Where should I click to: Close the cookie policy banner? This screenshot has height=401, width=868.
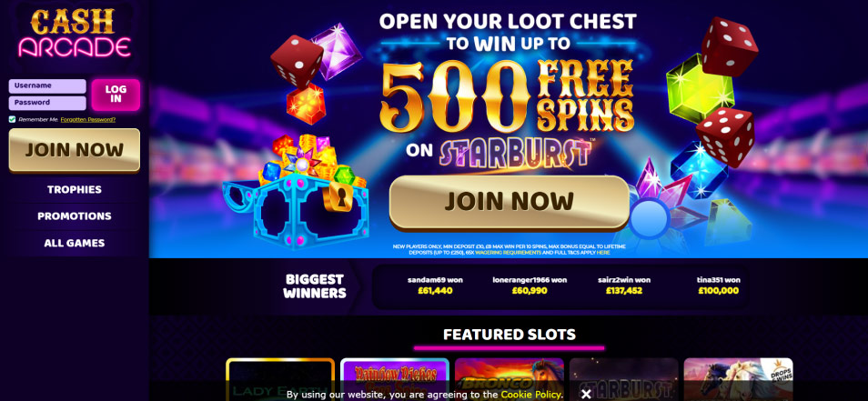586,395
